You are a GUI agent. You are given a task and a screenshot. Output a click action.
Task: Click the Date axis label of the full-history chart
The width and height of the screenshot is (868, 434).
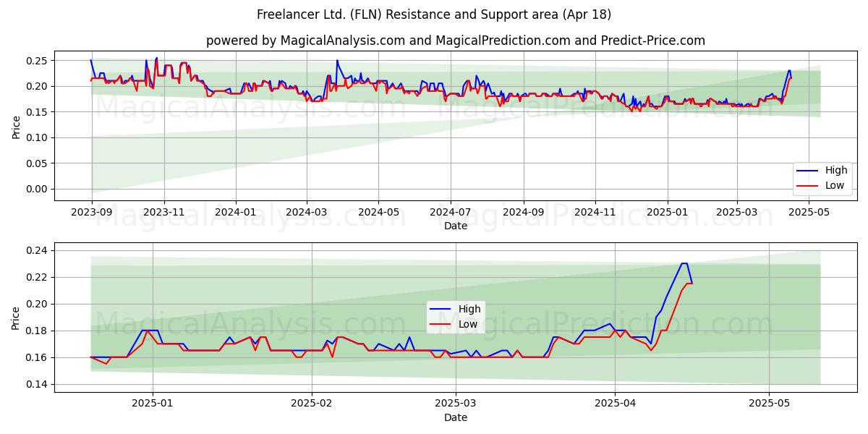[456, 226]
